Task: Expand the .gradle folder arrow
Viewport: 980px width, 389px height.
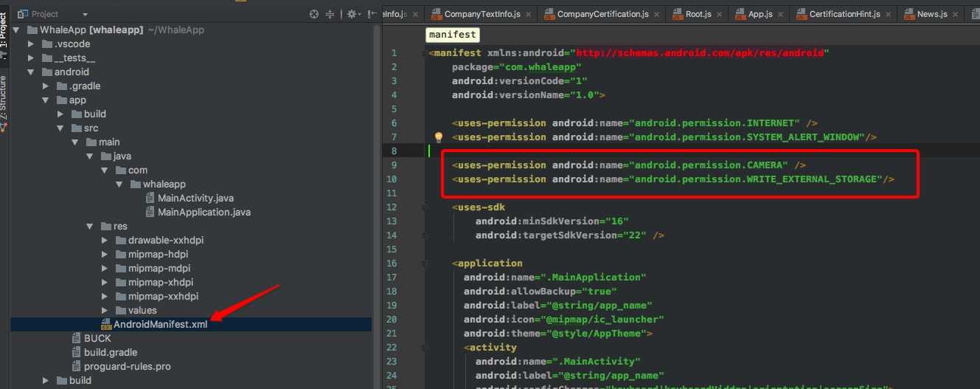Action: [x=45, y=86]
